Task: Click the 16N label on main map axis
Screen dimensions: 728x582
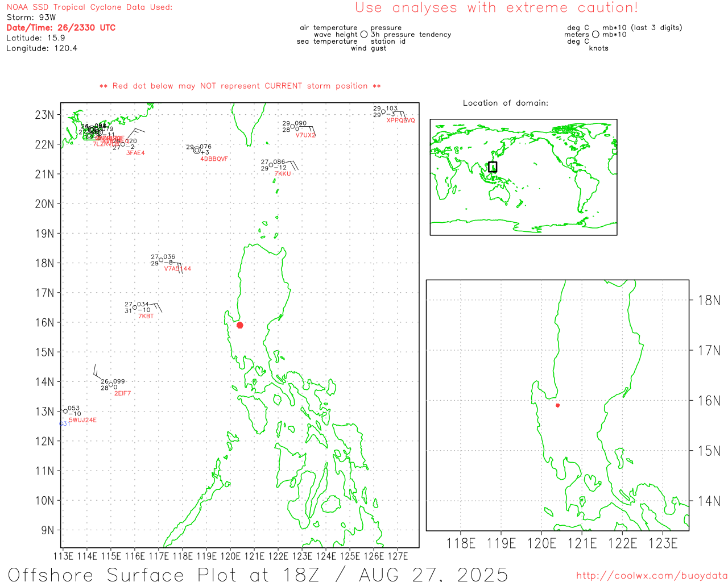Action: coord(44,322)
